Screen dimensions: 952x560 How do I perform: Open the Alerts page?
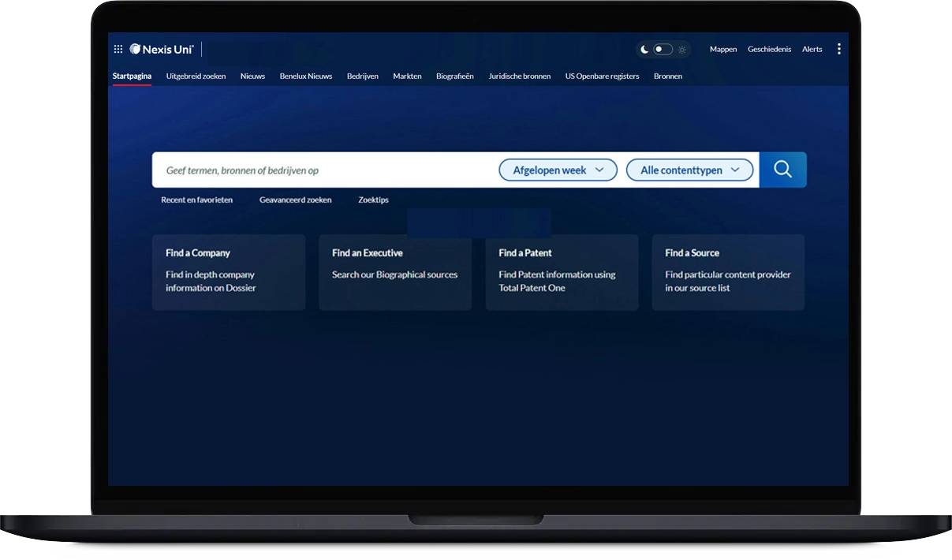[x=812, y=50]
